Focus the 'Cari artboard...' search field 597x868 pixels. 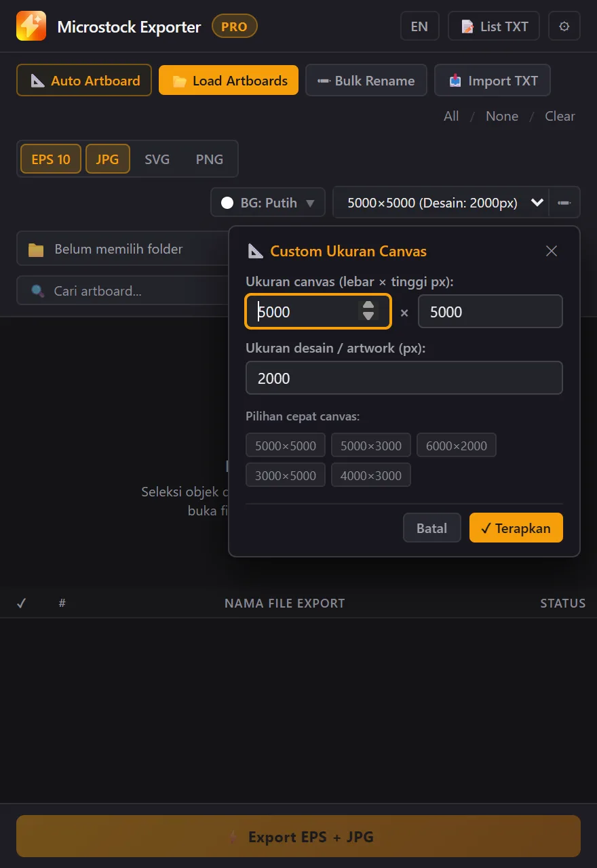click(122, 291)
